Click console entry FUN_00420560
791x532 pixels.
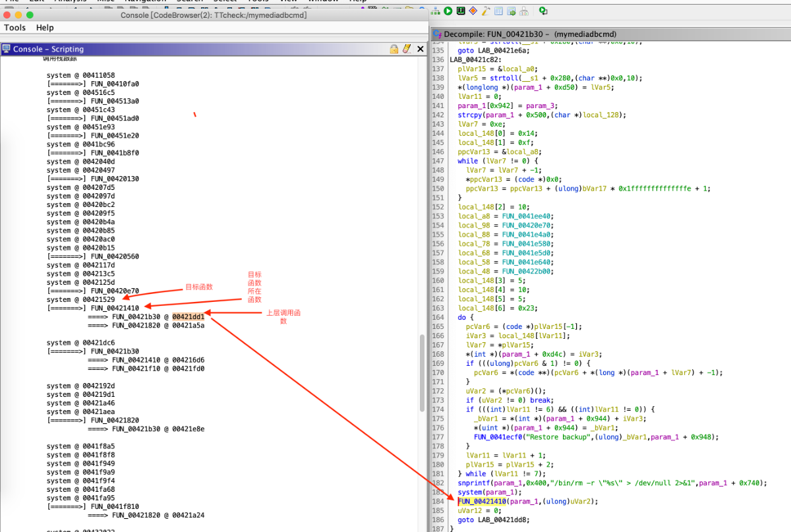[x=115, y=256]
